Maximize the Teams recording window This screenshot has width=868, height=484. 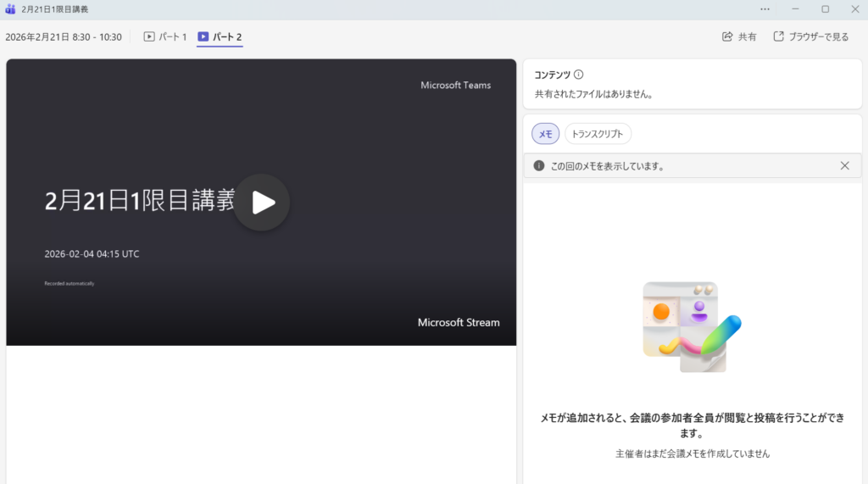point(825,9)
